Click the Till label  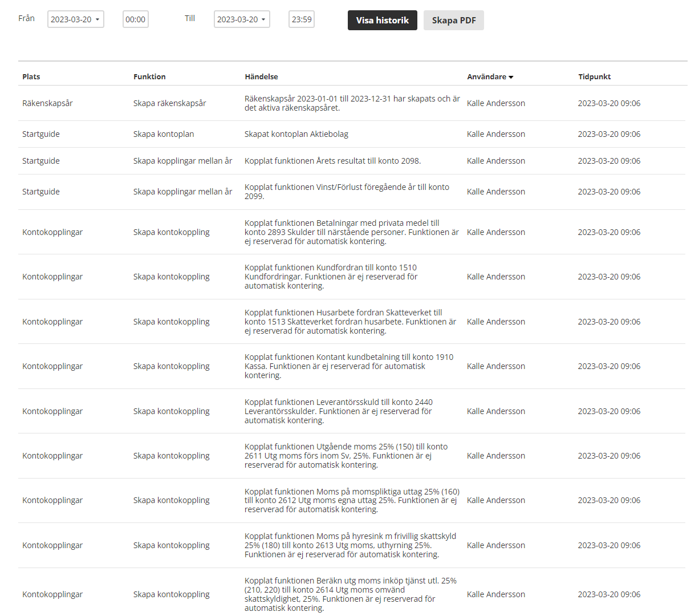(x=190, y=18)
